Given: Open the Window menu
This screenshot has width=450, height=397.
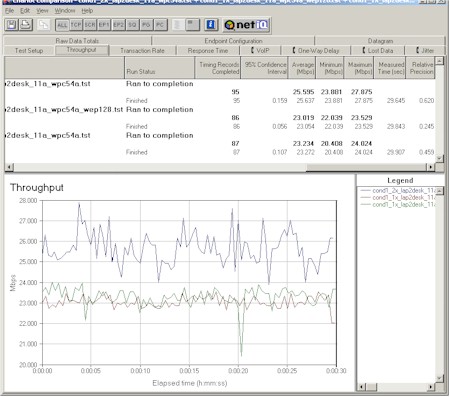Looking at the screenshot, I should (x=65, y=11).
